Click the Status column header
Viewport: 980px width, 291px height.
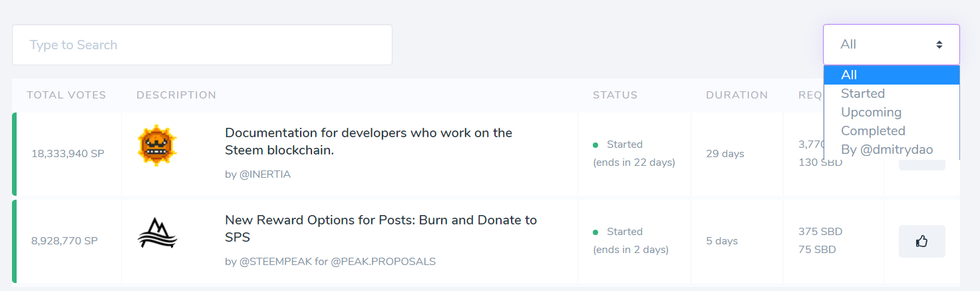615,95
